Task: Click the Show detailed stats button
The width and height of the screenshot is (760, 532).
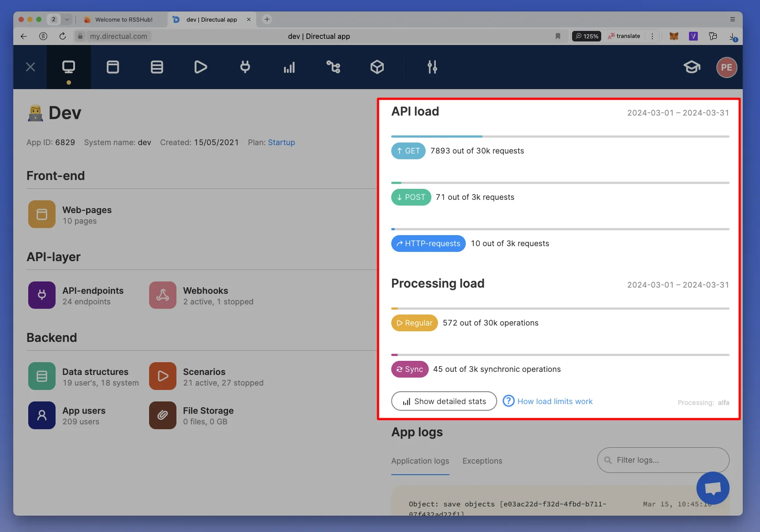Action: tap(444, 401)
